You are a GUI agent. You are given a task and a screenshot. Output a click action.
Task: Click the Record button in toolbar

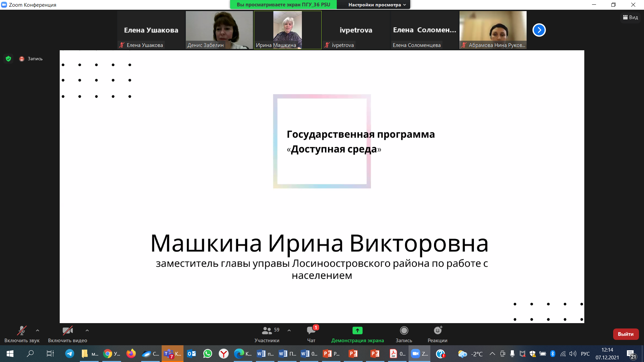coord(404,330)
